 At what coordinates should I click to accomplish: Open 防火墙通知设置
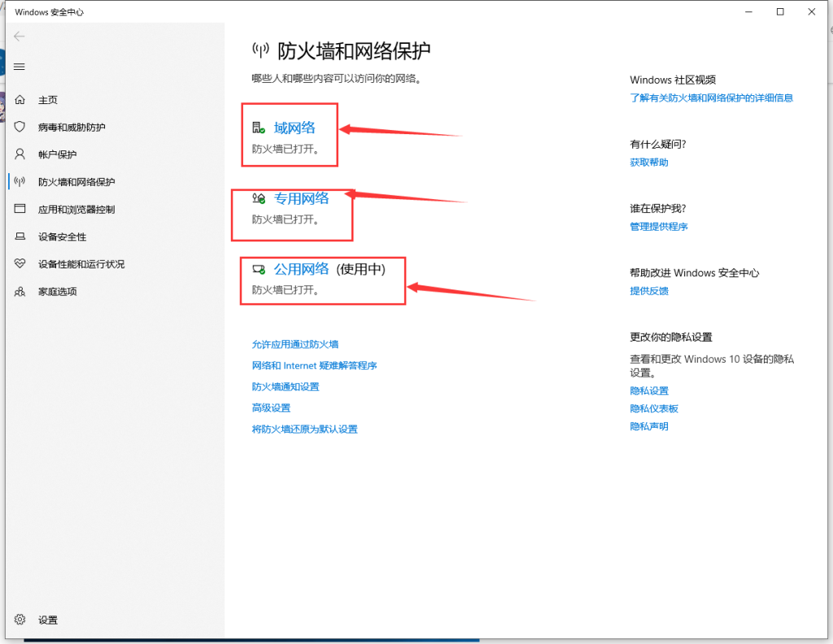(286, 386)
